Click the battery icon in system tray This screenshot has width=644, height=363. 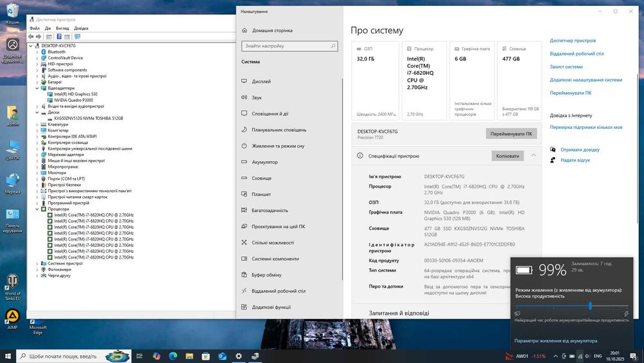click(x=572, y=356)
